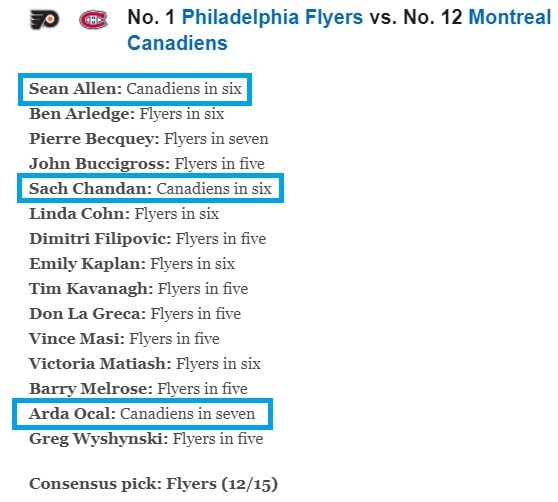Click Don La Greca's prediction line
558x502 pixels.
click(135, 314)
